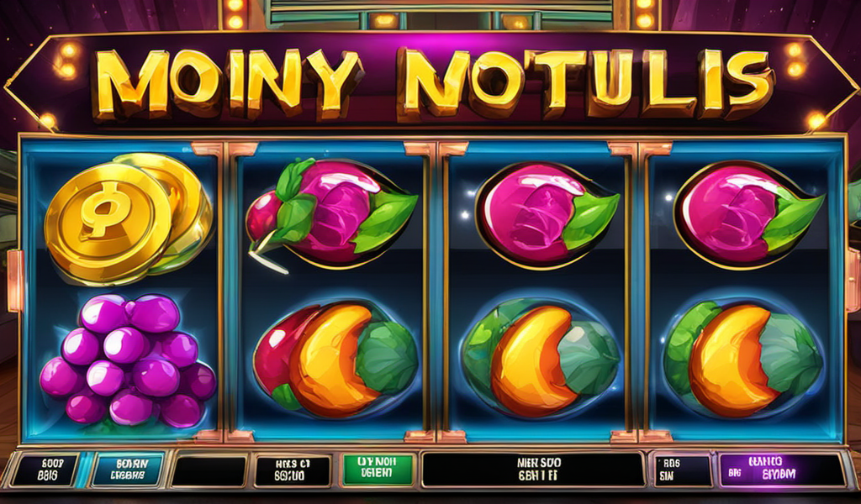Click the purple button at bottom right
This screenshot has width=861, height=504.
point(783,470)
